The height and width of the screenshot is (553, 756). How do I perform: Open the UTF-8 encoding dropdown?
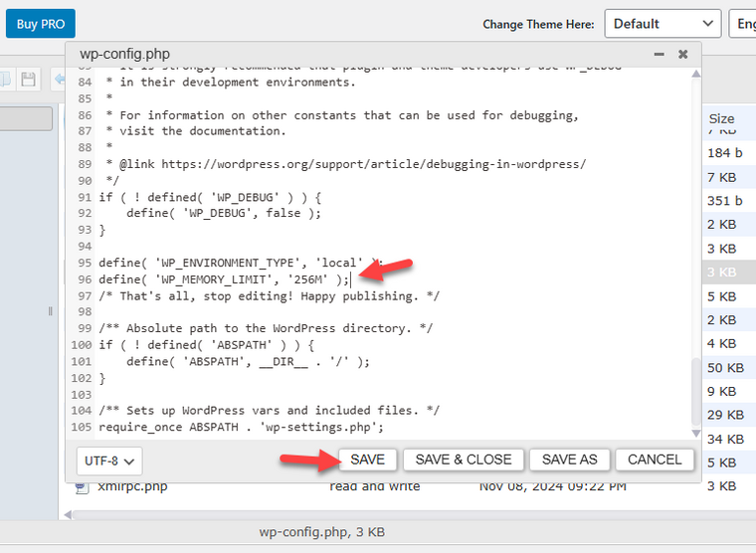pos(109,461)
